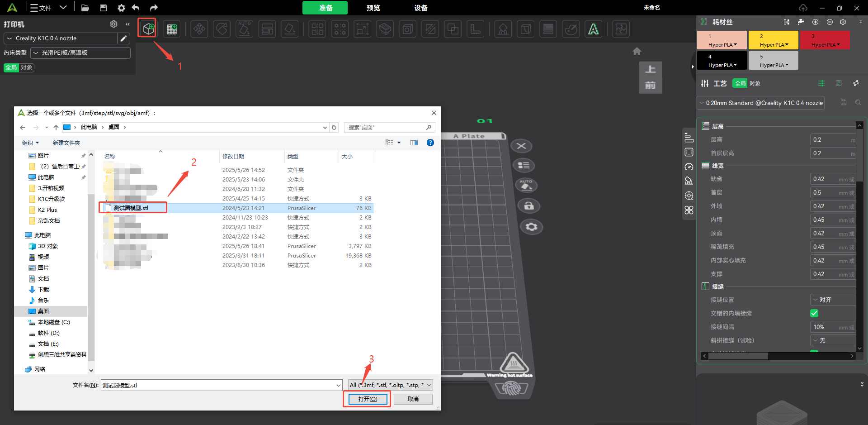
Task: Click the AUTO orient toolbar icon
Action: pyautogui.click(x=245, y=29)
